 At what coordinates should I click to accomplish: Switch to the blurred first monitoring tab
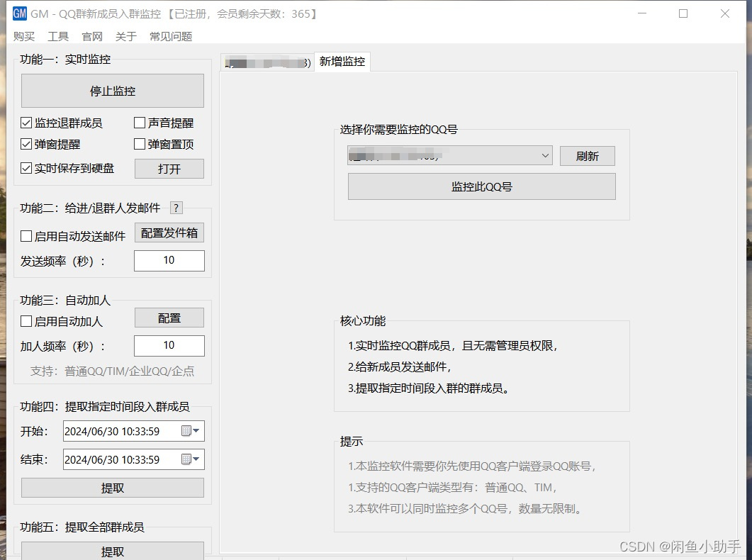click(268, 62)
